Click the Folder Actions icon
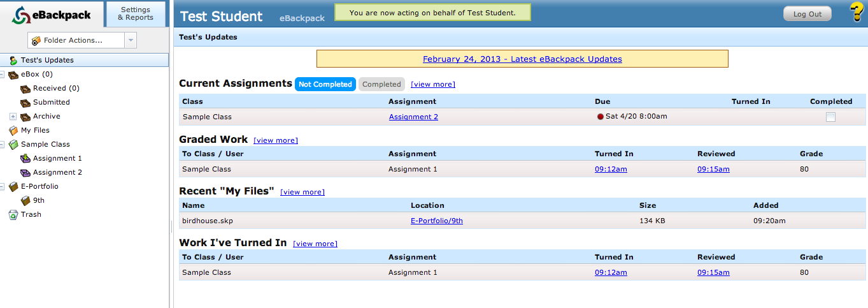Image resolution: width=868 pixels, height=308 pixels. (x=36, y=41)
